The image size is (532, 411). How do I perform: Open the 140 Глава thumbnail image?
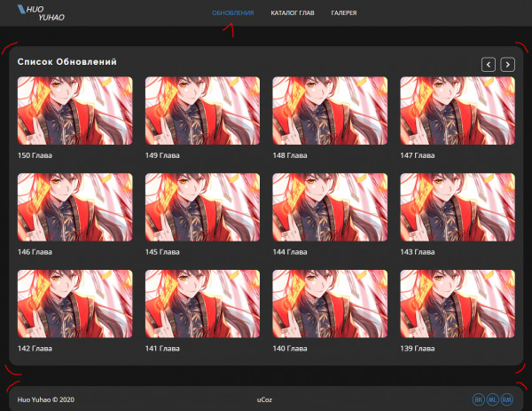click(x=330, y=304)
